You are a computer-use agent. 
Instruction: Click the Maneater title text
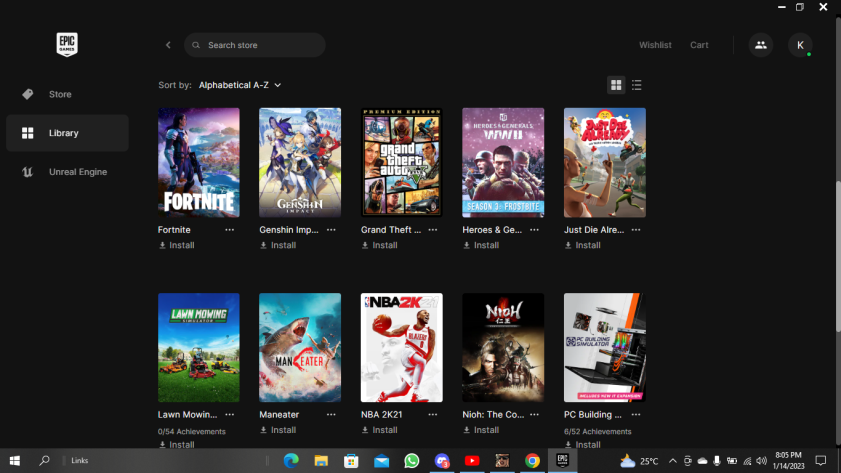(x=279, y=415)
